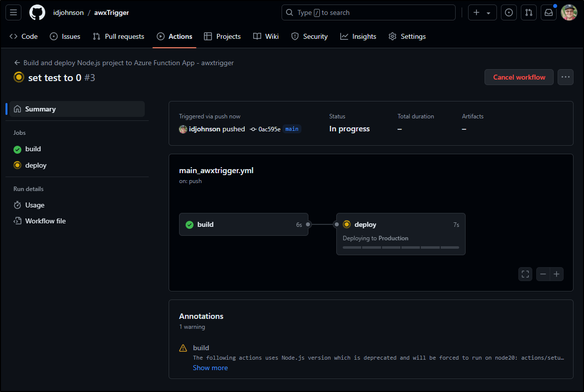Click the commit icon beside 0ac595e
This screenshot has height=392, width=584.
[253, 129]
